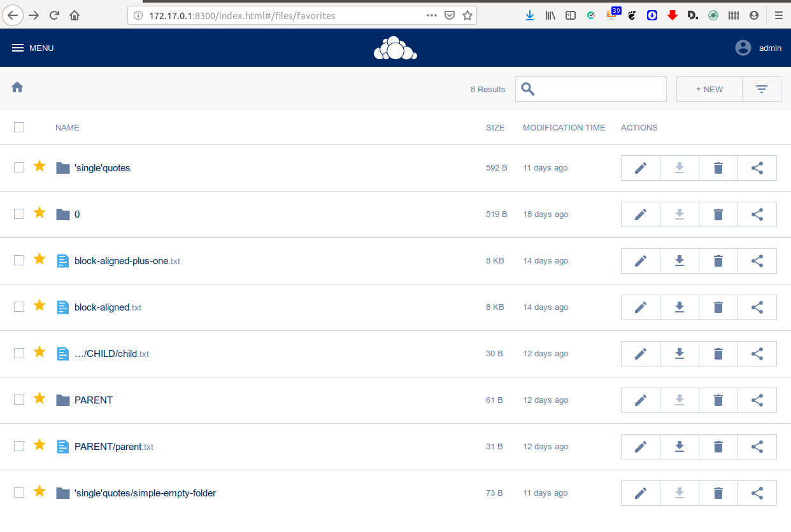
Task: Delete block-aligned.txt file
Action: (718, 307)
